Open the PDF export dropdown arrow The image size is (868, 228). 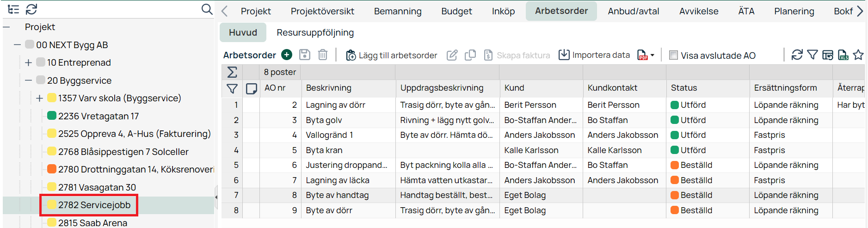click(653, 55)
